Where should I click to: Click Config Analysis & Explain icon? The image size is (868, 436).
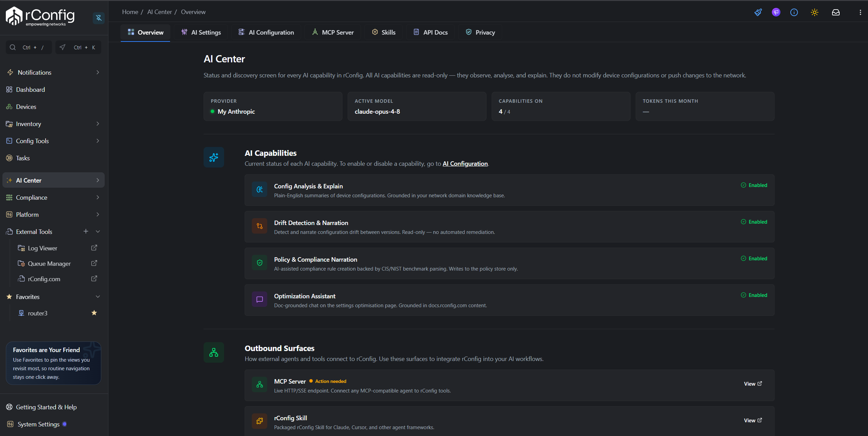[x=259, y=189]
